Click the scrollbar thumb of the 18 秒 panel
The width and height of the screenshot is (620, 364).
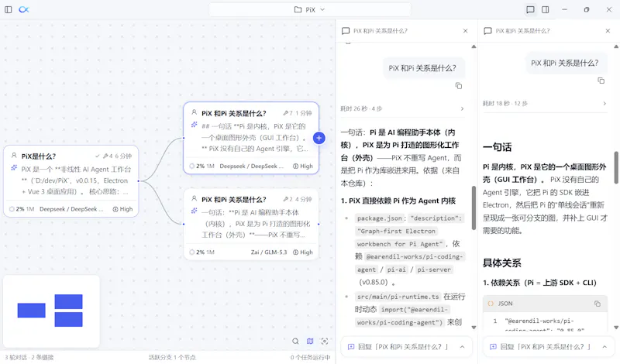(616, 167)
